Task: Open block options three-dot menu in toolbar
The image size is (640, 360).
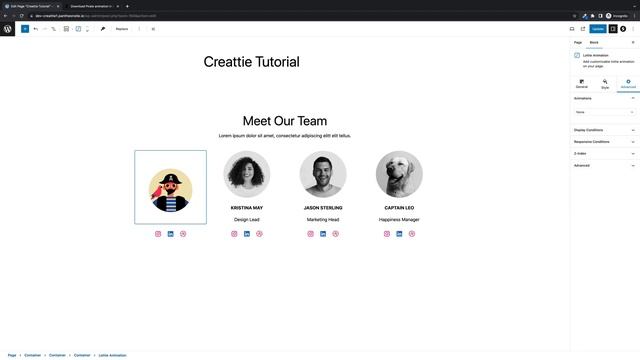Action: pos(139,29)
